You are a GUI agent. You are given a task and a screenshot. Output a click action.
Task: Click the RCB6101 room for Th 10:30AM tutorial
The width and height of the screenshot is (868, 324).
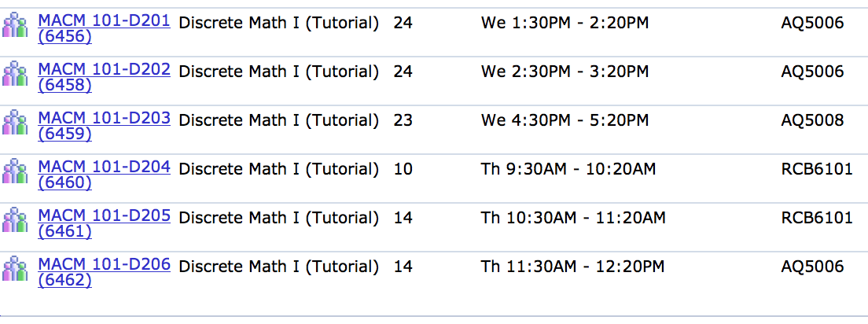(817, 218)
